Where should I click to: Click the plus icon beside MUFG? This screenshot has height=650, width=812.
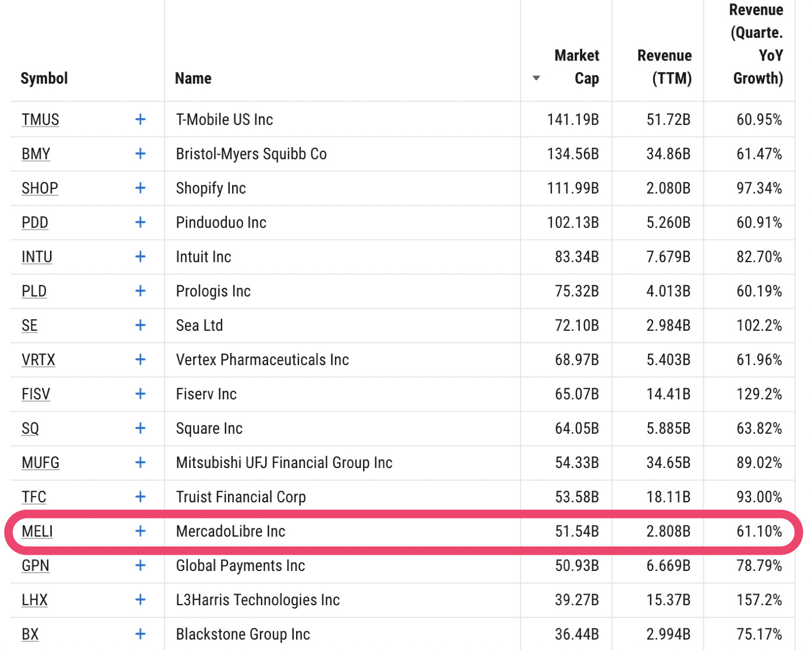[140, 462]
